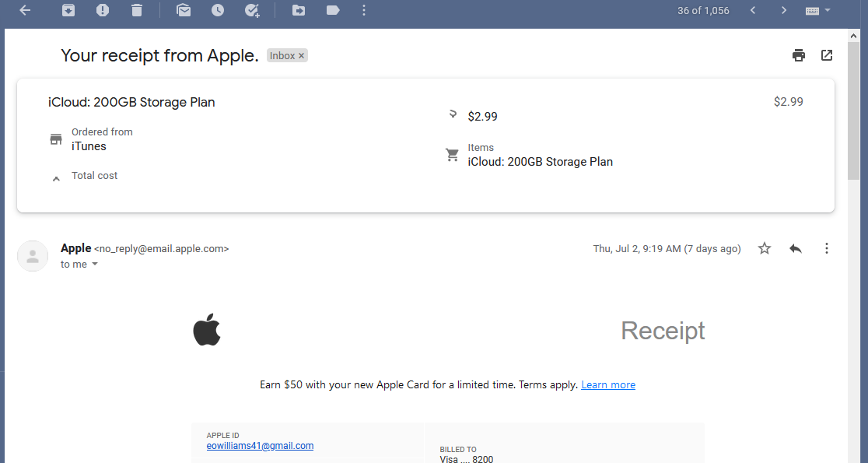
Task: Click the Apple sender name
Action: click(x=76, y=248)
